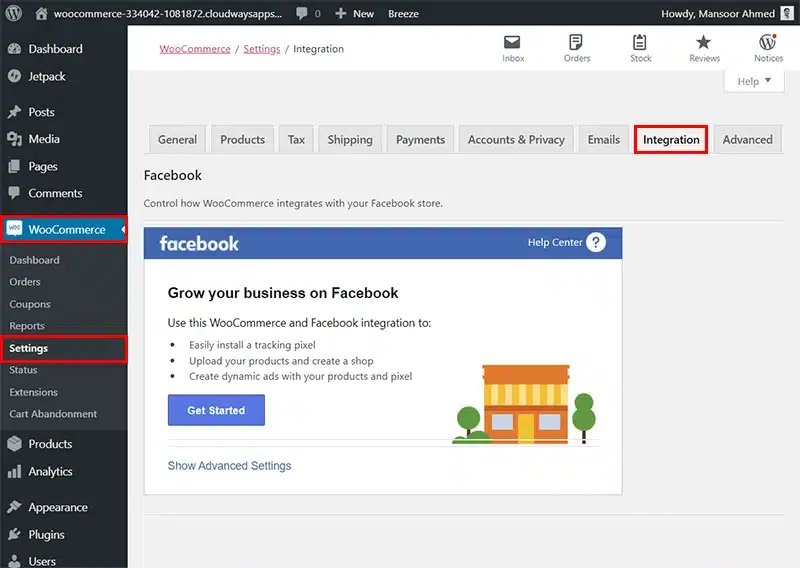The height and width of the screenshot is (568, 800).
Task: Click the plus New icon
Action: tap(340, 14)
